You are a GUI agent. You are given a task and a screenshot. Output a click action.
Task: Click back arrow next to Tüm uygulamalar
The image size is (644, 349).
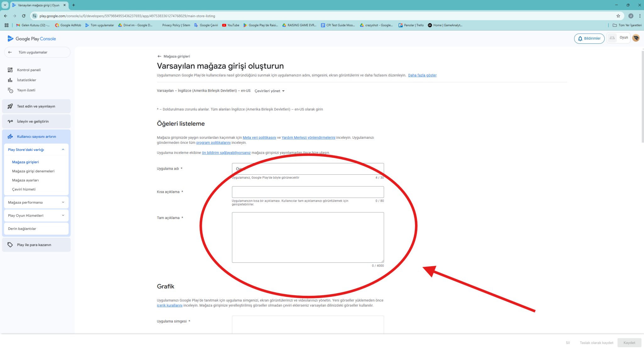[10, 52]
